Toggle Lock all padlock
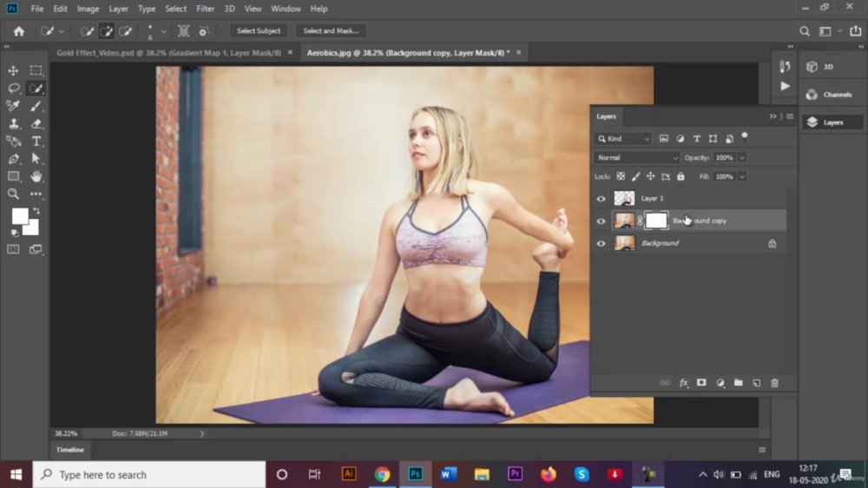Image resolution: width=868 pixels, height=488 pixels. point(681,176)
